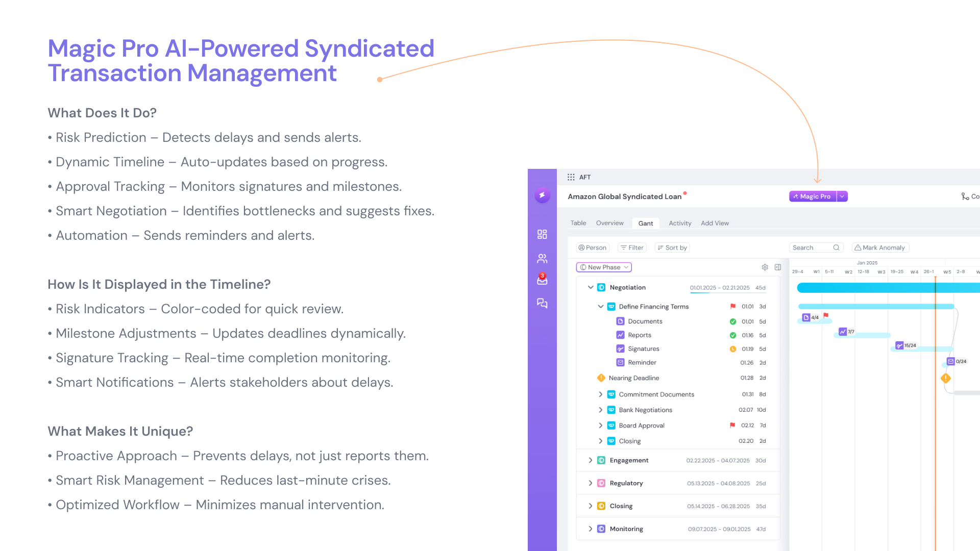
Task: Toggle red flag on Board Approval row
Action: click(732, 425)
